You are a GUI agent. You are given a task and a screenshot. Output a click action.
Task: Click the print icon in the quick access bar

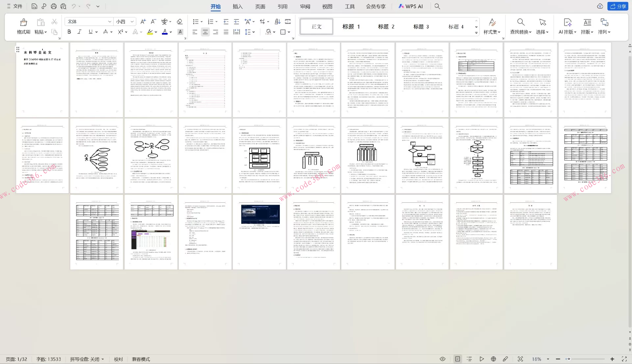click(x=54, y=6)
